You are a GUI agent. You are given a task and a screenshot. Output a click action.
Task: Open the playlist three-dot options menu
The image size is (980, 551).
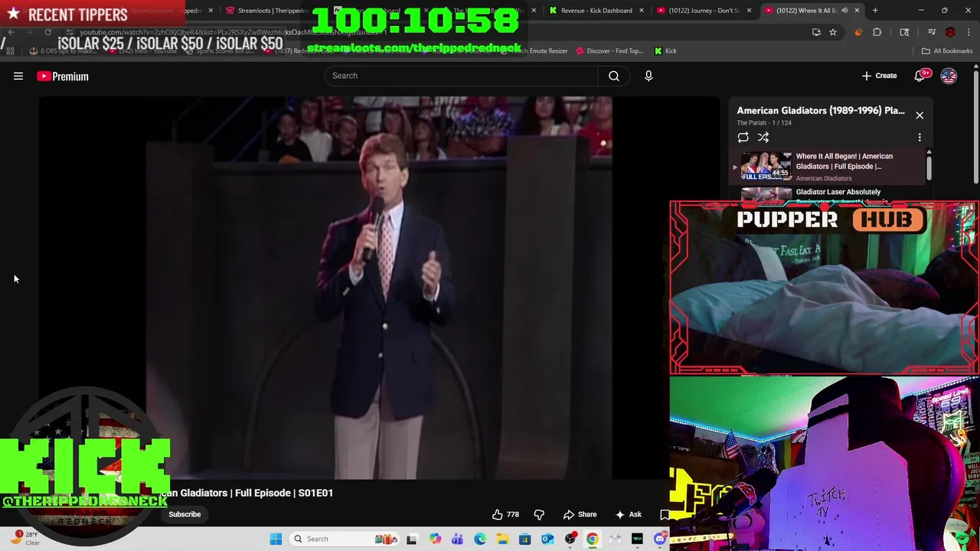coord(920,138)
